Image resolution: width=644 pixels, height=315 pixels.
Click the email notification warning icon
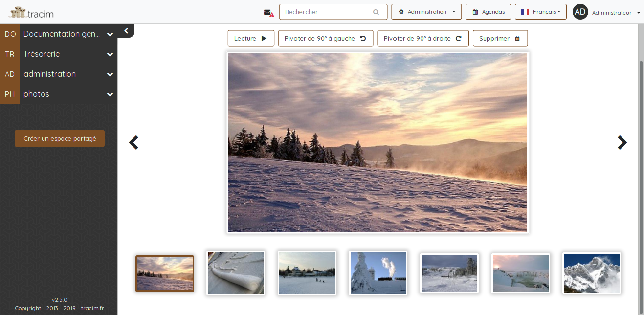coord(268,13)
